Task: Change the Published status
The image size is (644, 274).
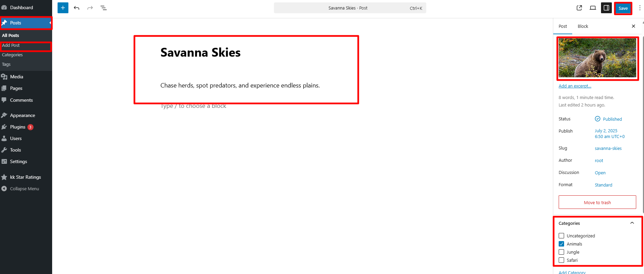Action: (x=608, y=119)
